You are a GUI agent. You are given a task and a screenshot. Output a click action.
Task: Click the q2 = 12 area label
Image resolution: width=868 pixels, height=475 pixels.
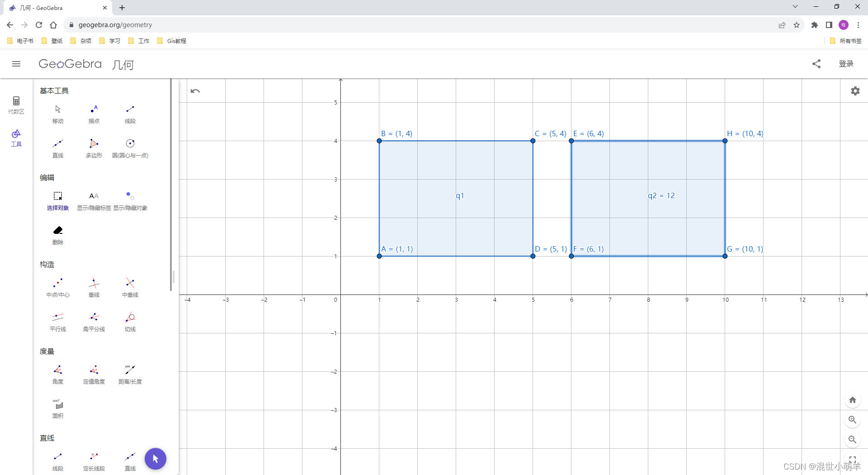pos(661,195)
